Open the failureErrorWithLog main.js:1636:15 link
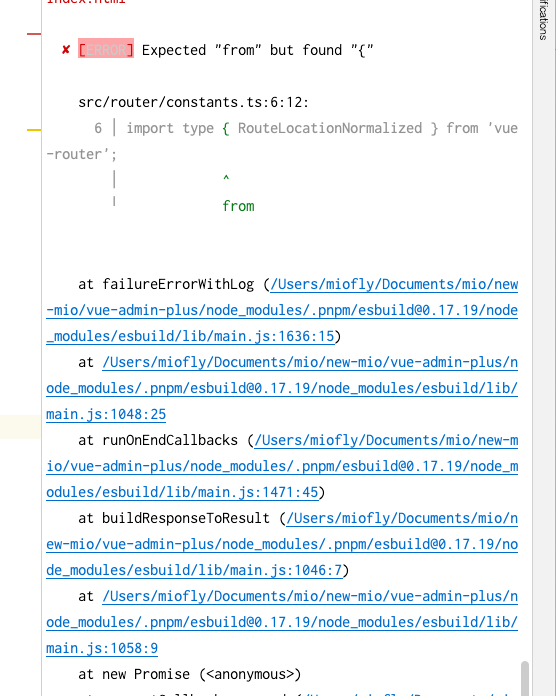Viewport: 556px width, 696px height. [282, 310]
